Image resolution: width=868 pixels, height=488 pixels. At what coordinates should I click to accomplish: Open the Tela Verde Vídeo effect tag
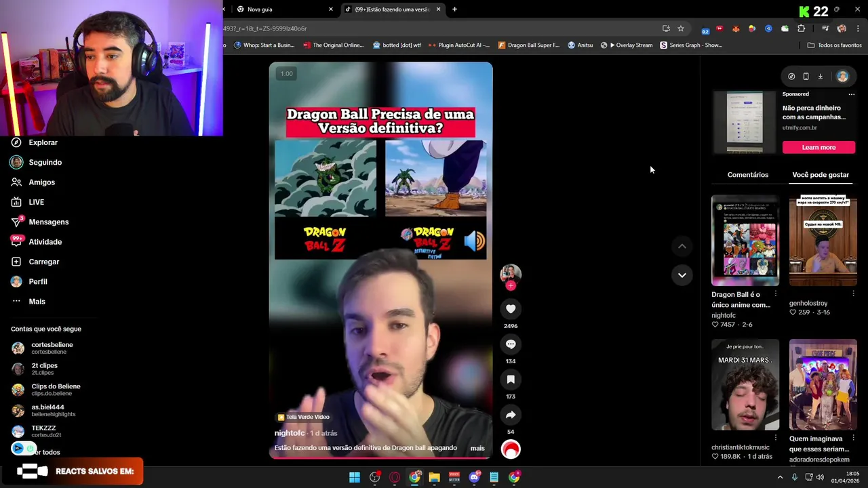click(x=303, y=417)
